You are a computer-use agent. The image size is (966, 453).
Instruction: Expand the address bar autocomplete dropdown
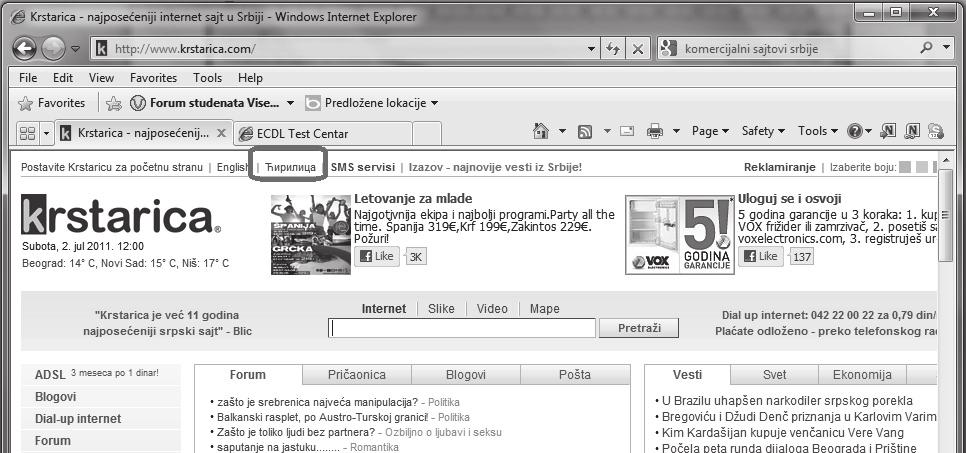pyautogui.click(x=591, y=49)
